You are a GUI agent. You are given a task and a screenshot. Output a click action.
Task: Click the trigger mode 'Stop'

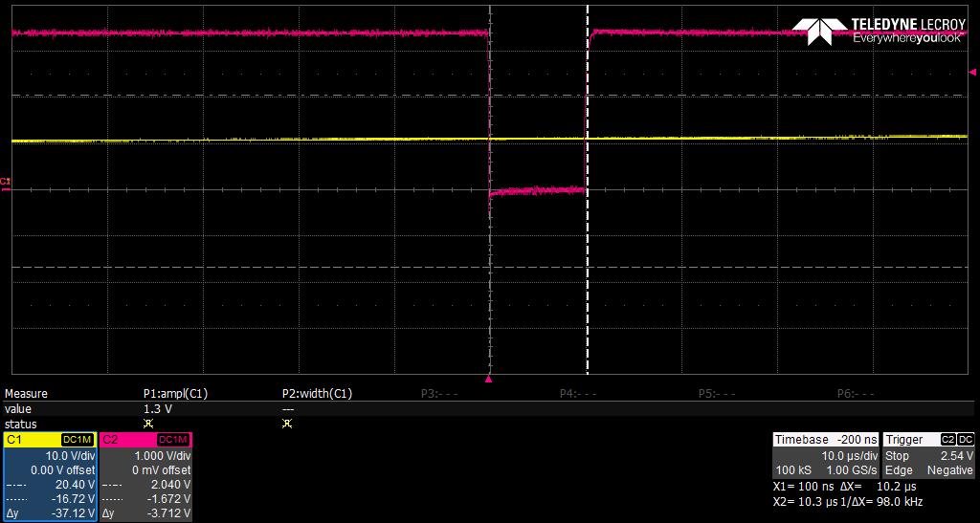click(897, 456)
